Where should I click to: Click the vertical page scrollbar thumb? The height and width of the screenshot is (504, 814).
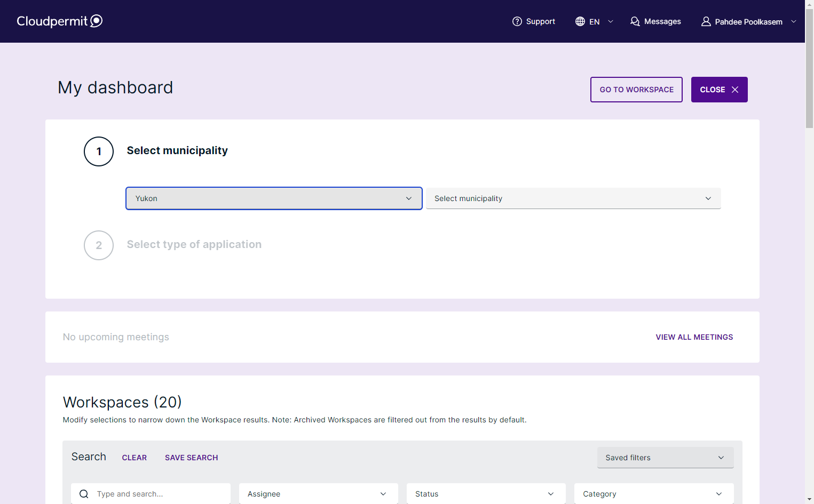[x=809, y=68]
